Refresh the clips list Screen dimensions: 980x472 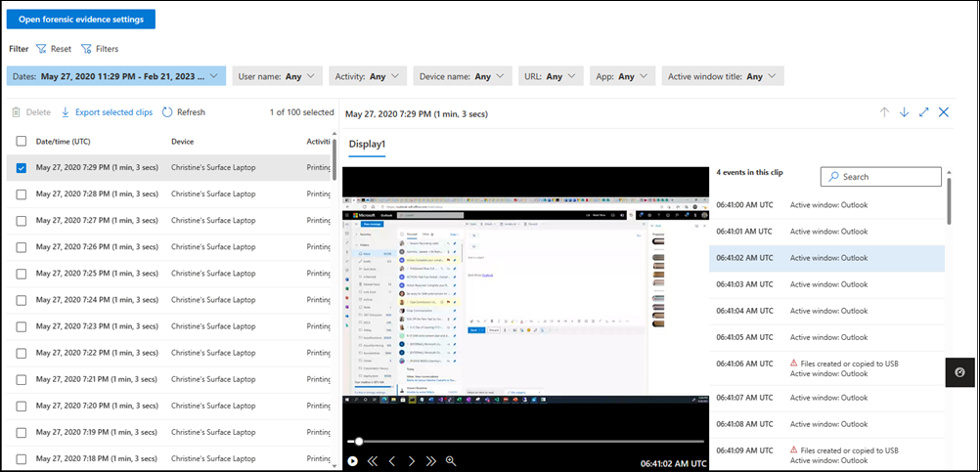coord(184,112)
